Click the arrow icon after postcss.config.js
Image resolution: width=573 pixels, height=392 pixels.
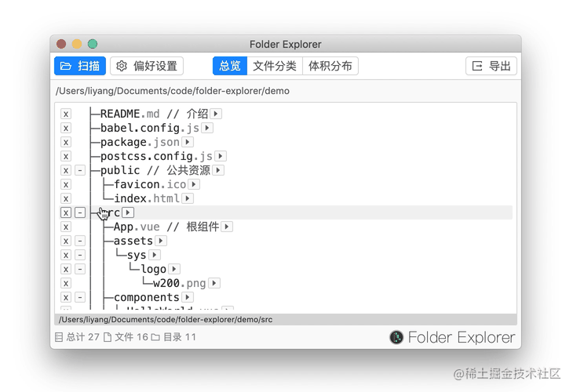coord(221,156)
